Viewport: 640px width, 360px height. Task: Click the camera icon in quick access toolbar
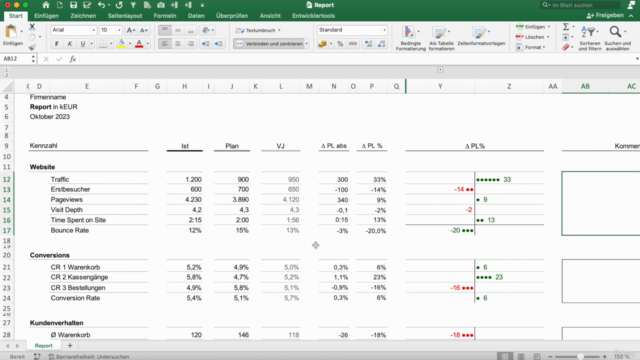pos(161,5)
